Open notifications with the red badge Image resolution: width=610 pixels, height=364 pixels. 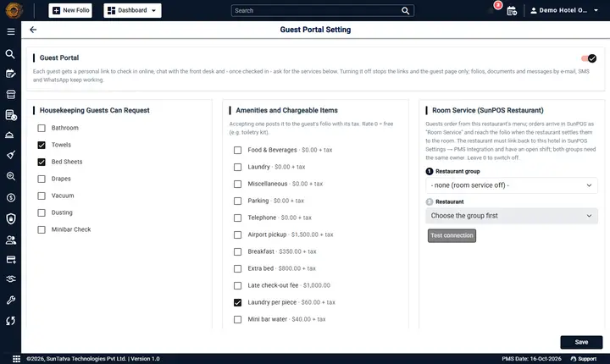click(495, 8)
